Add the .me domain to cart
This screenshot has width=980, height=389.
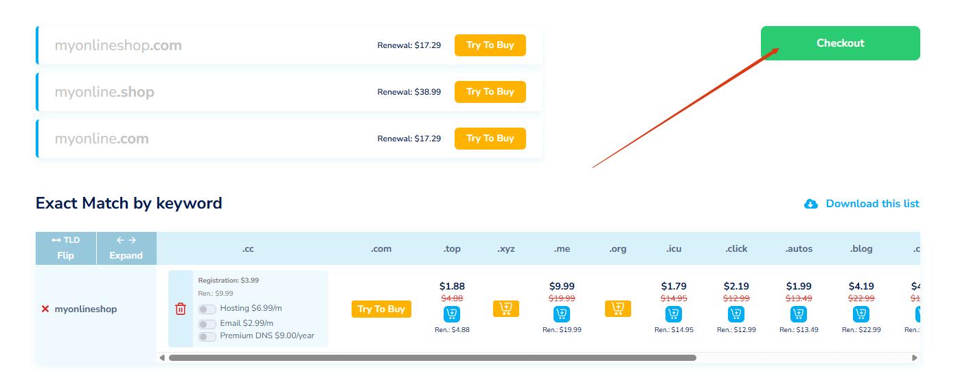pyautogui.click(x=562, y=314)
